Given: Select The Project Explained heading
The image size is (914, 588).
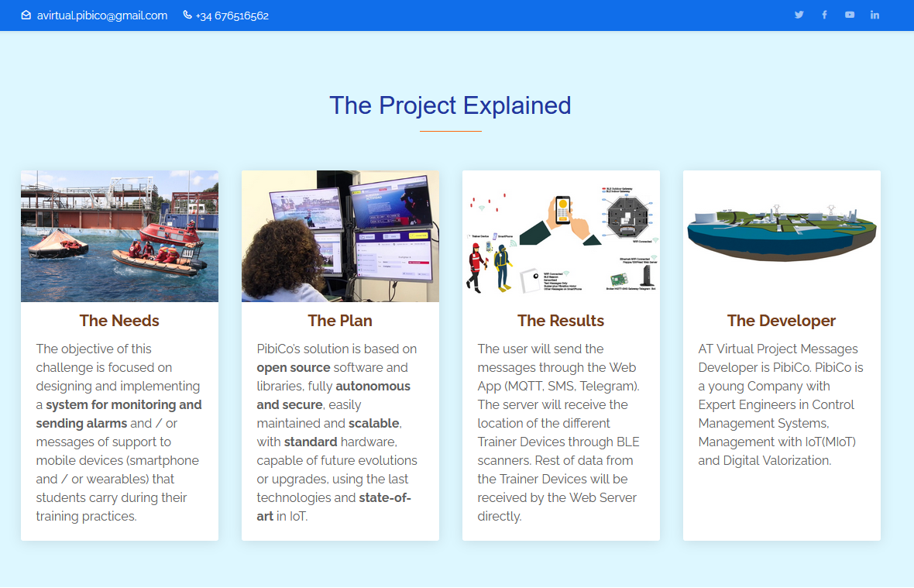Looking at the screenshot, I should 450,105.
